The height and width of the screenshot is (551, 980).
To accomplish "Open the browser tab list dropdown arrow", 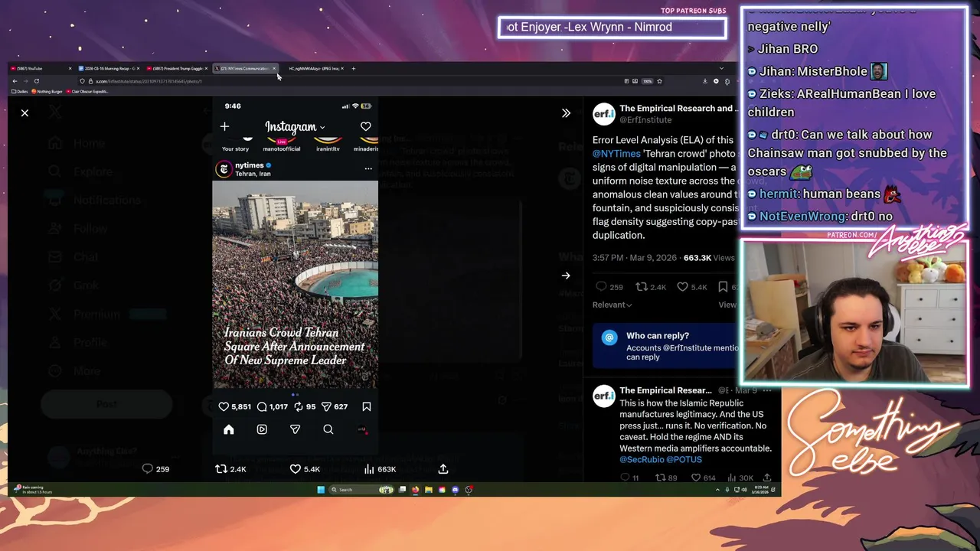I will click(x=720, y=68).
